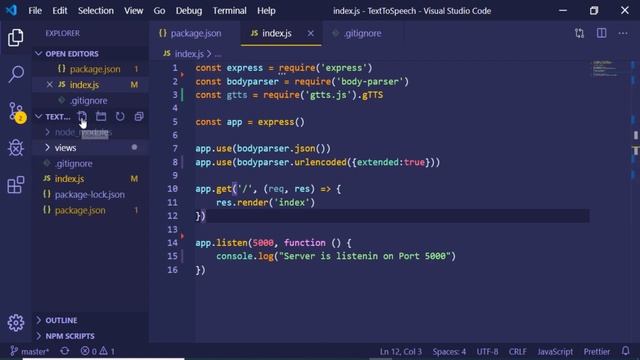Image resolution: width=640 pixels, height=360 pixels.
Task: Close the index.js editor tab
Action: click(311, 33)
